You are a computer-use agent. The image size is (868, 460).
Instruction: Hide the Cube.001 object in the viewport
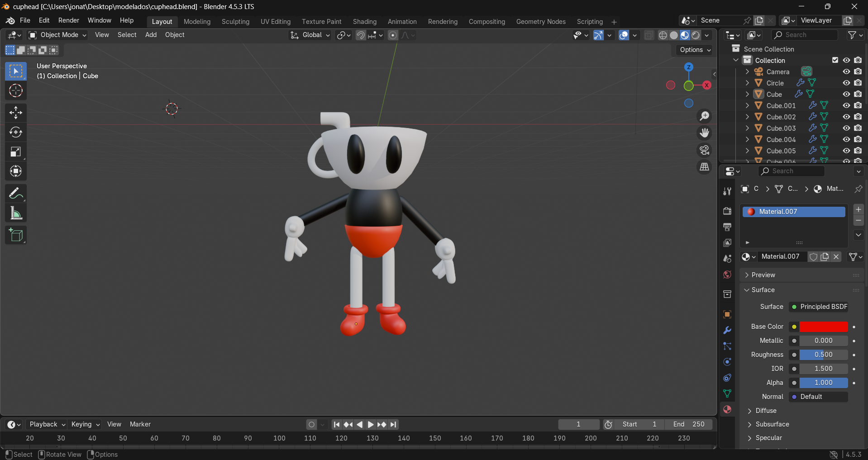846,105
